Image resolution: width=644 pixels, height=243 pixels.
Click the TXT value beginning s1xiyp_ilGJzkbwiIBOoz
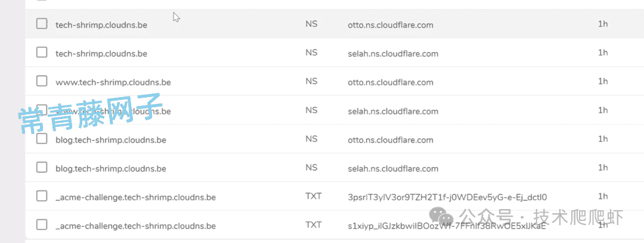coord(447,226)
